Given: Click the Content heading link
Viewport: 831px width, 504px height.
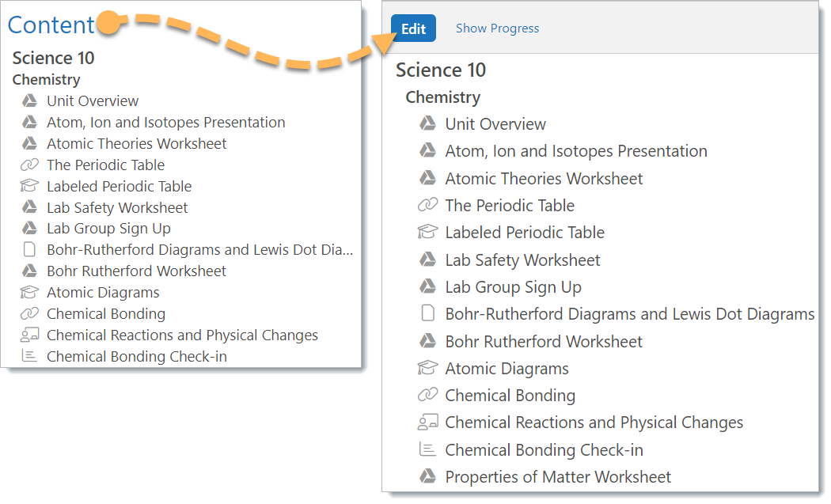Looking at the screenshot, I should coord(51,25).
